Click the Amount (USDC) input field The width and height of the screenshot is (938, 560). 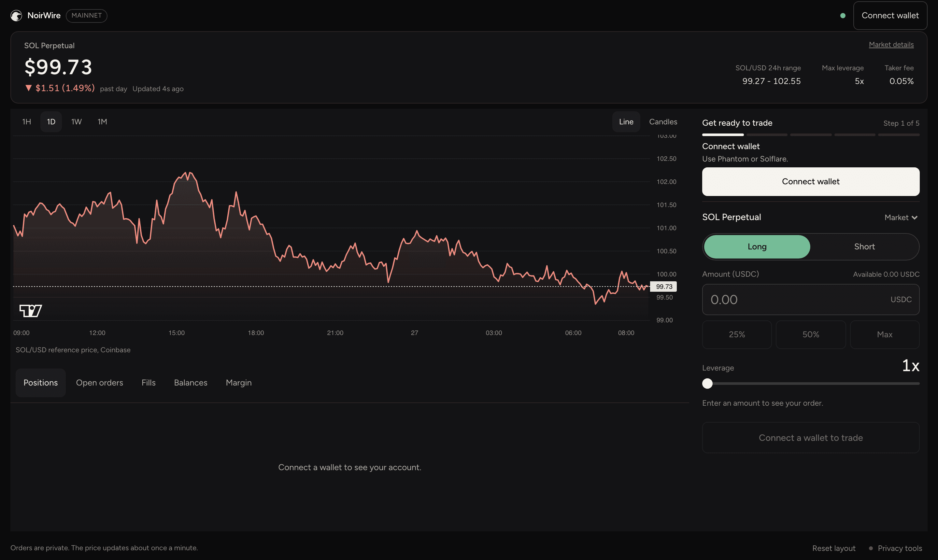(x=810, y=300)
